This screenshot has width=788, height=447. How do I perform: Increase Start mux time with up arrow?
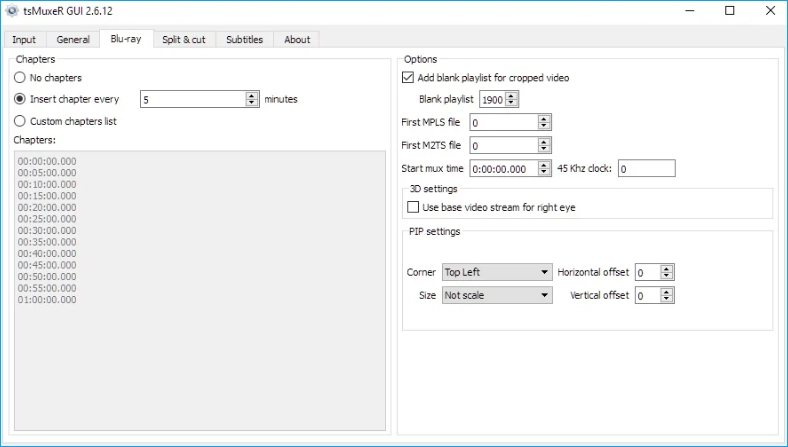point(544,165)
